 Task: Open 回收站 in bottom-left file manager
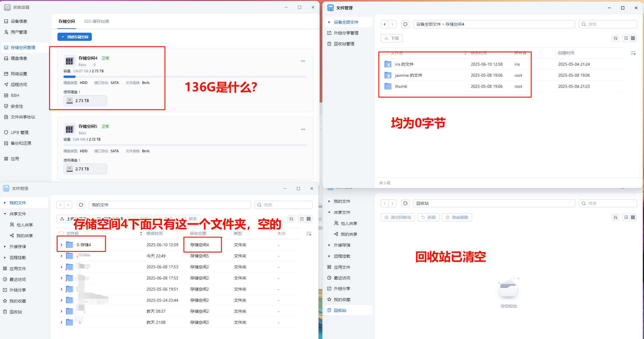click(16, 312)
